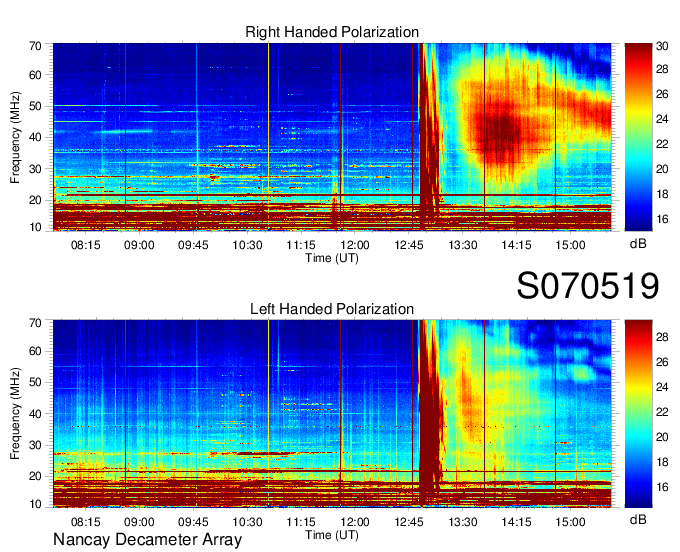Click the 15:00 tick under the Left Handed plot
Viewport: 680px width, 552px height.
[x=570, y=522]
